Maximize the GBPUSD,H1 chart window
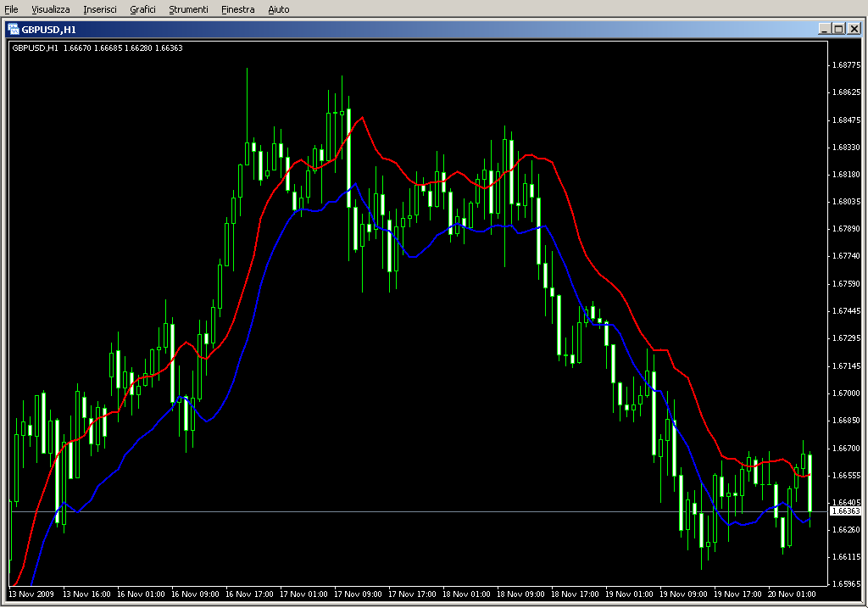 tap(838, 29)
